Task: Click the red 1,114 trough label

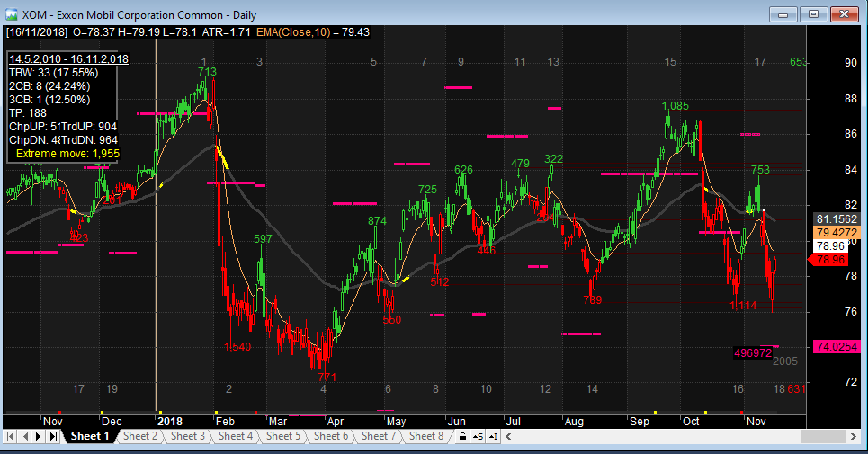Action: point(743,306)
